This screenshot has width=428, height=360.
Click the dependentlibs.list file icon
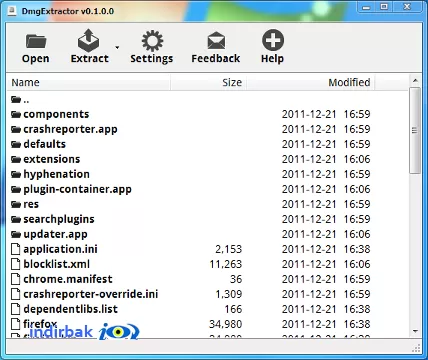[x=16, y=309]
